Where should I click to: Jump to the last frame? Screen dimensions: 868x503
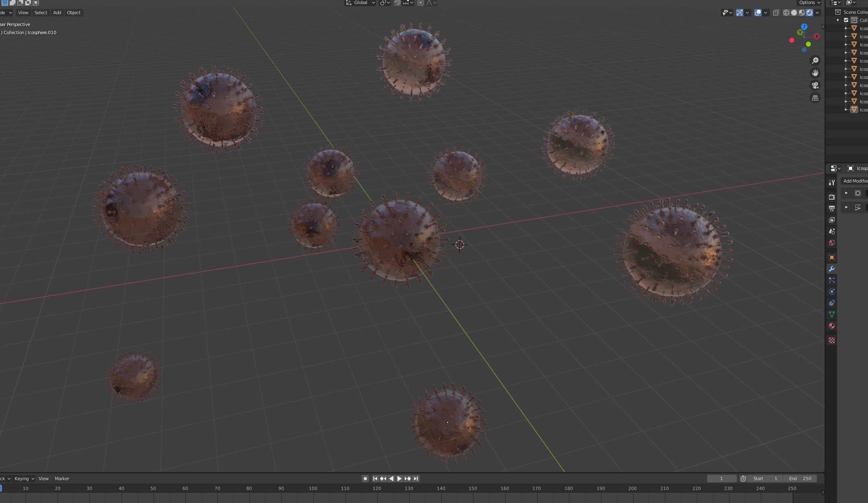pos(416,479)
